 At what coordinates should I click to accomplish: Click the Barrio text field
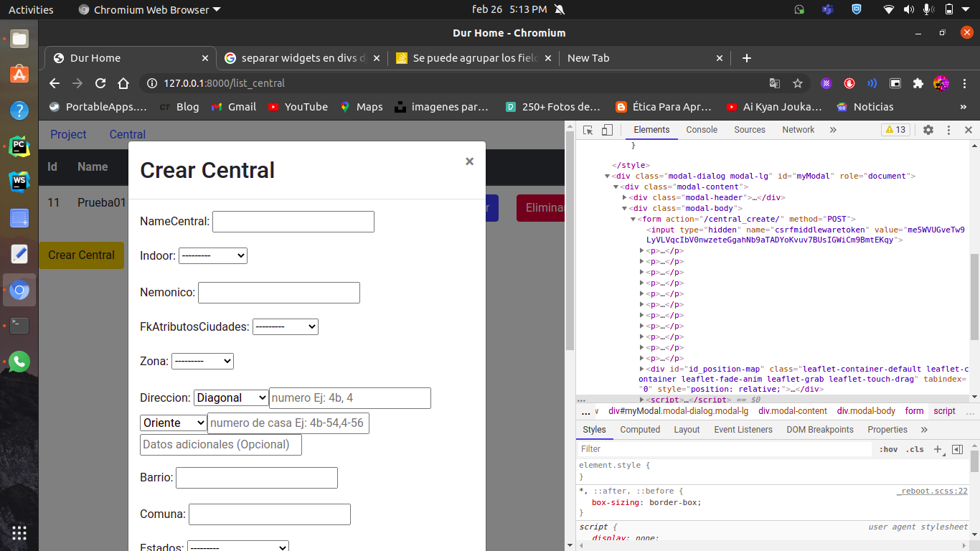point(257,478)
